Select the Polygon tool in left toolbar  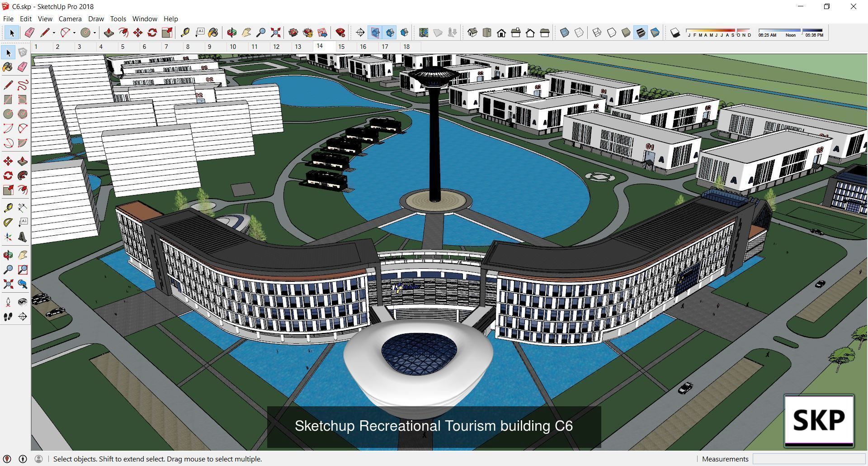click(x=23, y=114)
